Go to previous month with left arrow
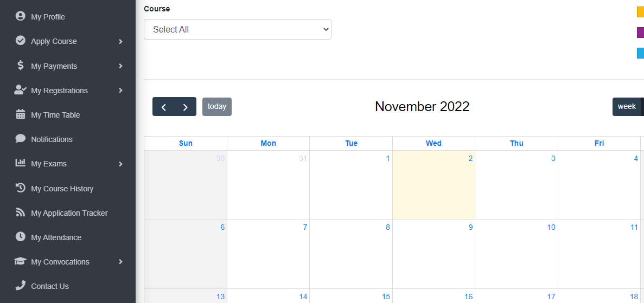644x303 pixels. pos(163,107)
